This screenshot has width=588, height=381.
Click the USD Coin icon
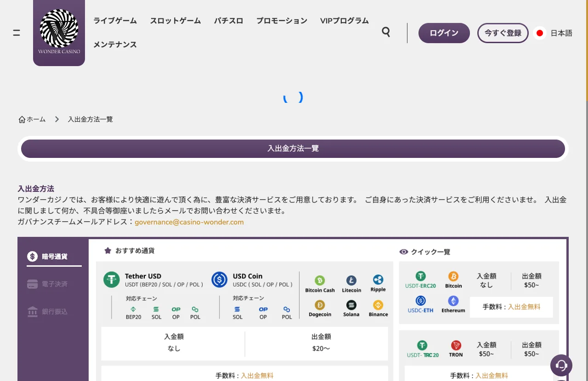click(x=220, y=280)
